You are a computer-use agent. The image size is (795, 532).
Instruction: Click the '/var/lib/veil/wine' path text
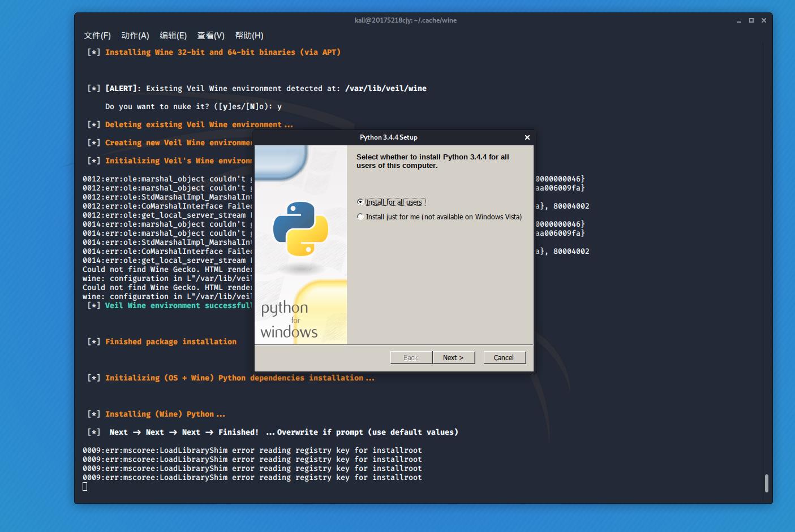pos(386,88)
